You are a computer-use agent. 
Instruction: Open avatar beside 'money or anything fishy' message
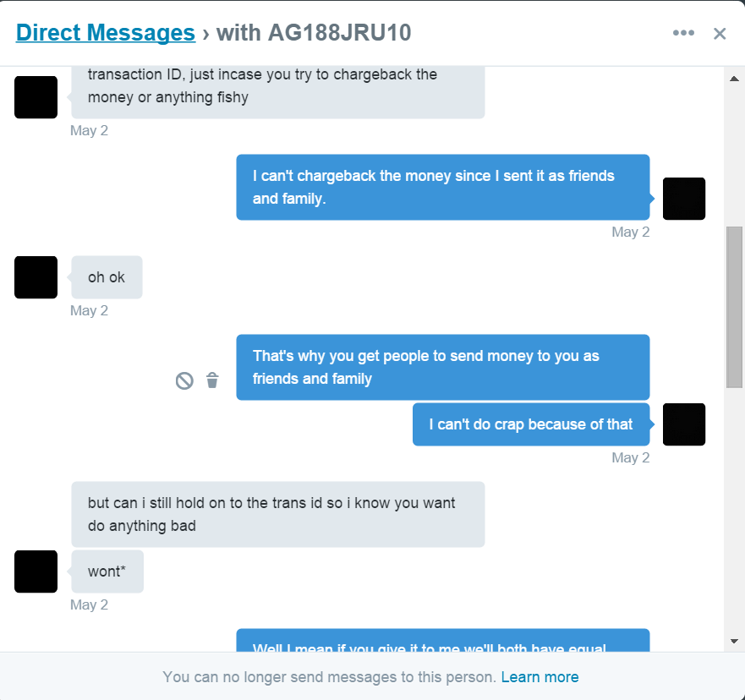tap(36, 97)
